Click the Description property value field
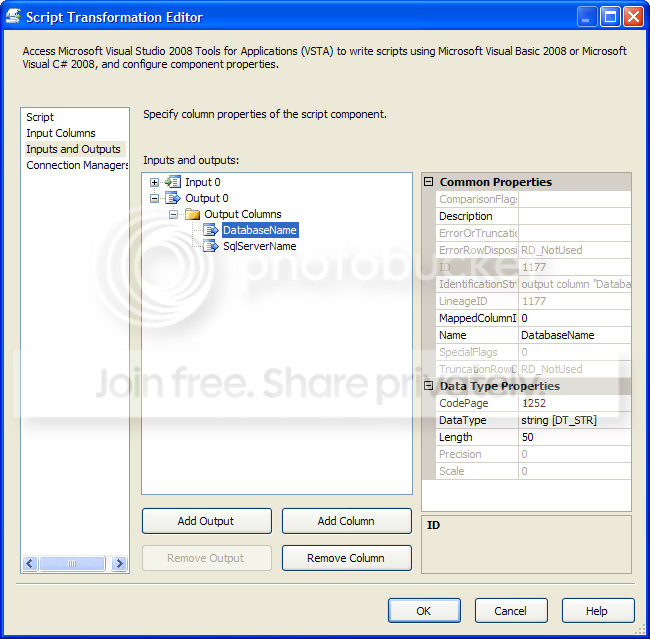 [575, 216]
